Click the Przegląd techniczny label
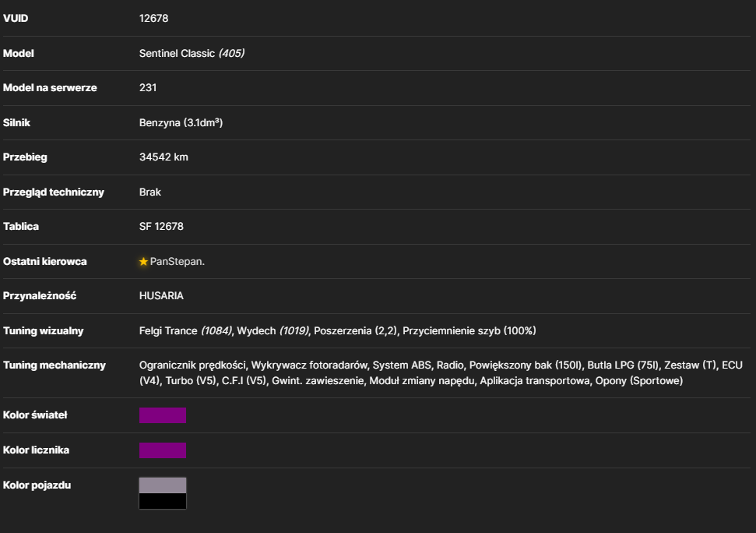Screen dimensions: 756x533 point(54,192)
